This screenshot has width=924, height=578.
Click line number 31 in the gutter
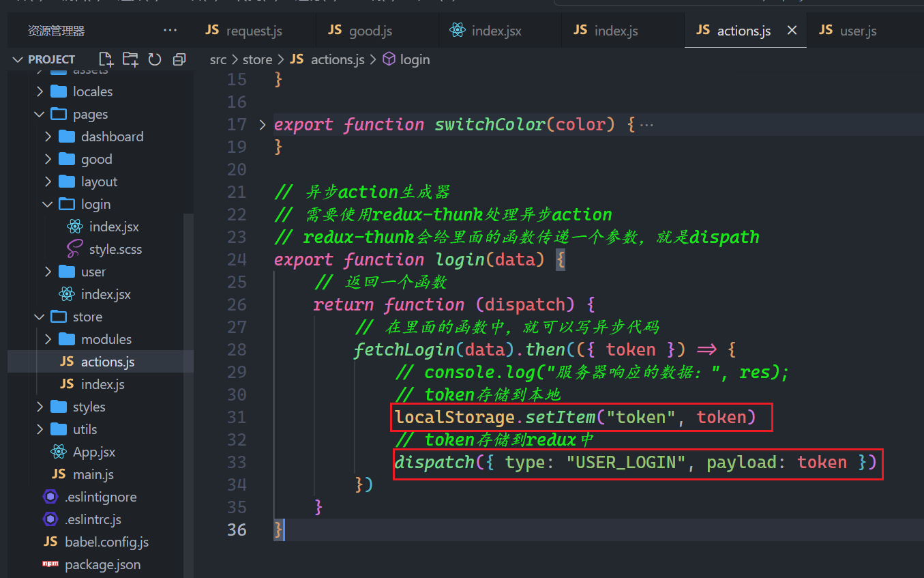(x=237, y=417)
